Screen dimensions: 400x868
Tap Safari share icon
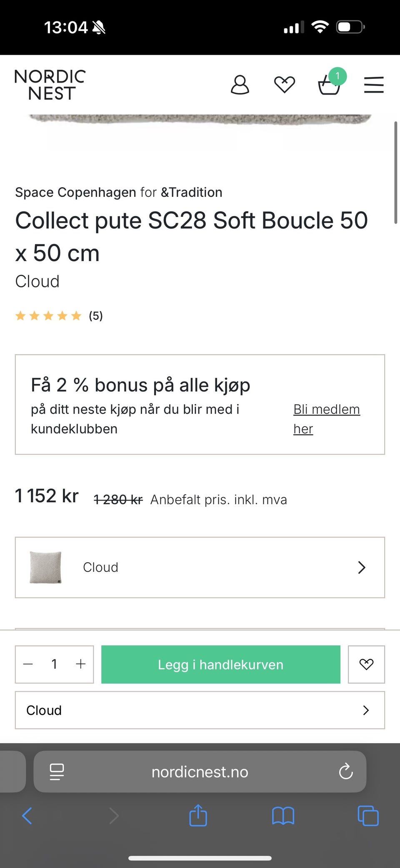(x=198, y=815)
